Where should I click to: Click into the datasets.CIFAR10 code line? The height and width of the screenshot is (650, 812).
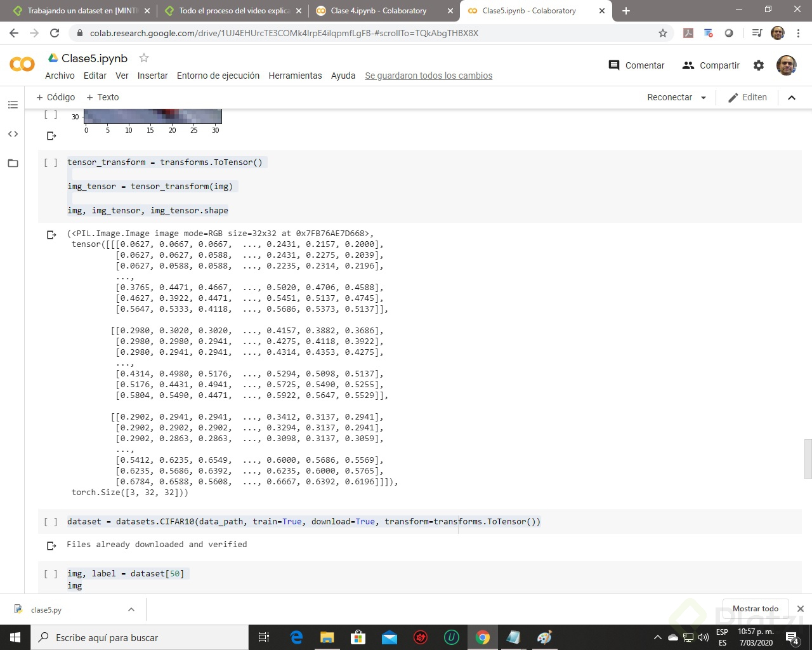(x=304, y=522)
